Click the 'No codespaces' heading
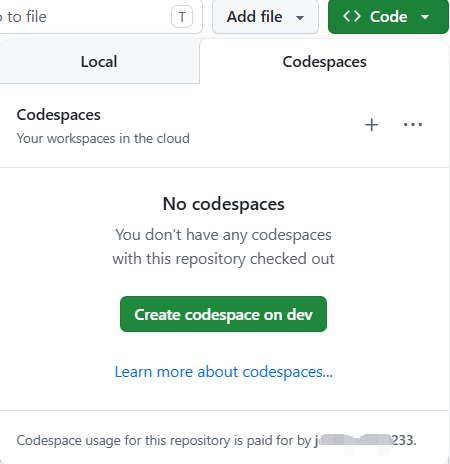 coord(224,204)
